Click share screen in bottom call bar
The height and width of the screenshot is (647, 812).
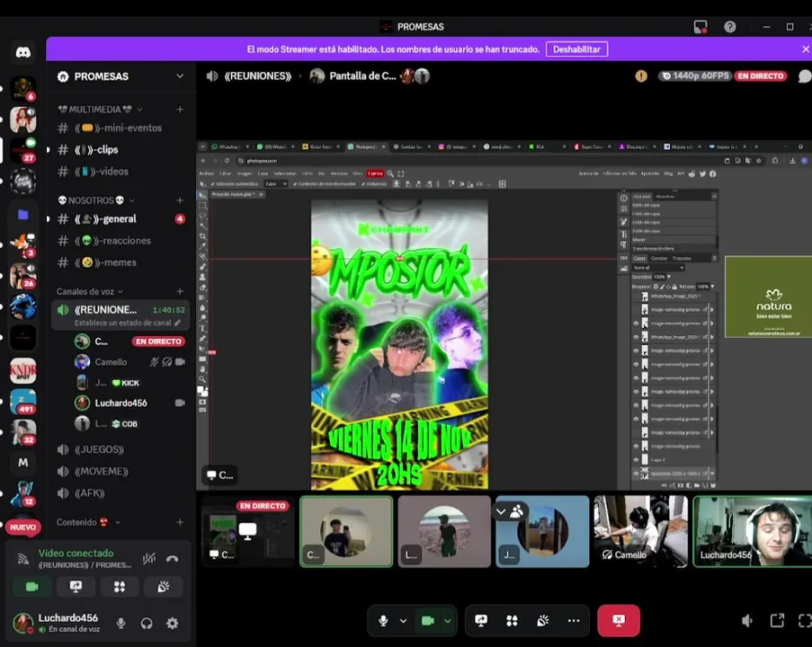481,620
